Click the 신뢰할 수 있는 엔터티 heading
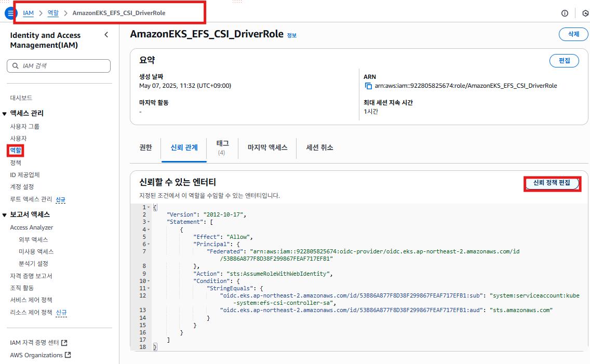 click(178, 182)
